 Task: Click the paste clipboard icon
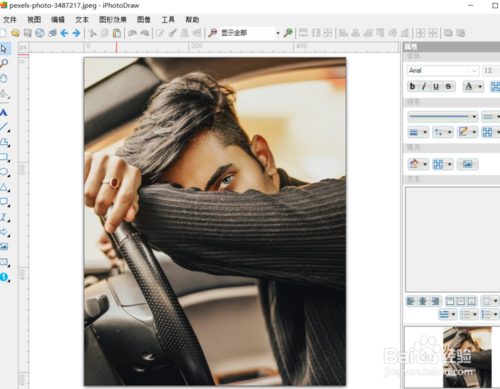(117, 33)
